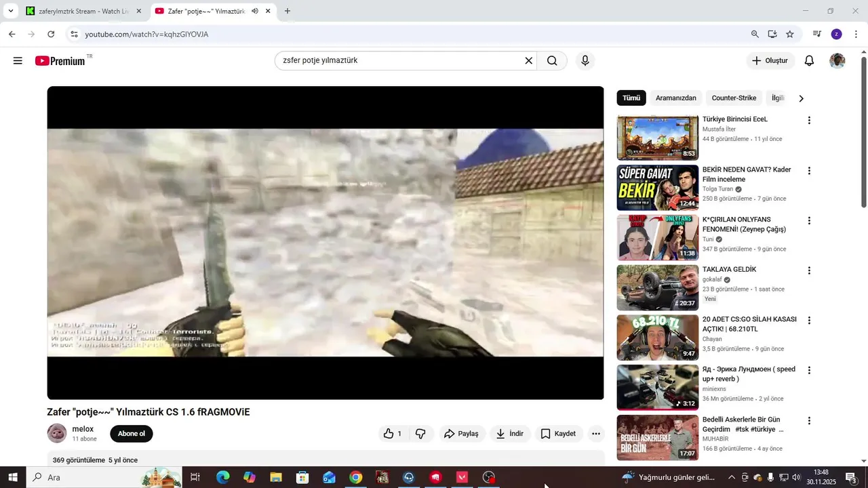Viewport: 868px width, 488px height.
Task: Show more filter chips with right arrow
Action: pyautogui.click(x=801, y=98)
